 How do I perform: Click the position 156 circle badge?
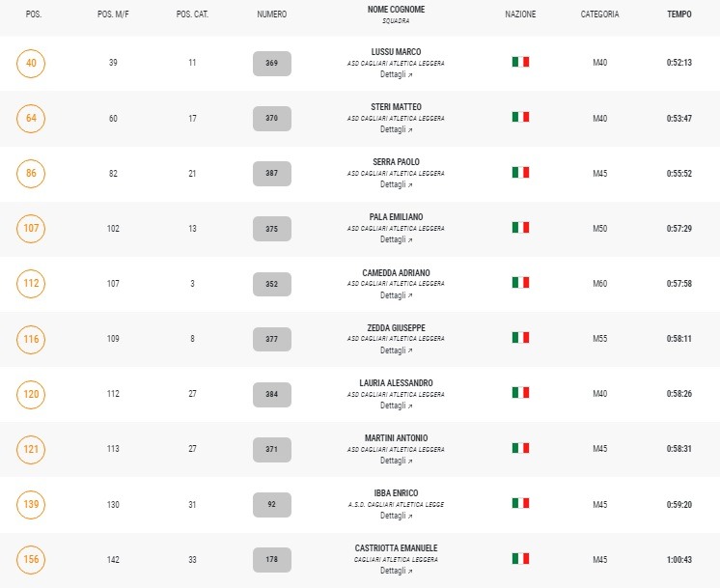(31, 559)
